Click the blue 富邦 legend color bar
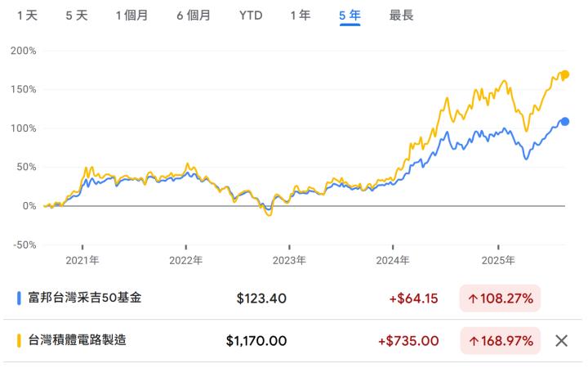Screen dimensions: 588x368 click(x=19, y=298)
